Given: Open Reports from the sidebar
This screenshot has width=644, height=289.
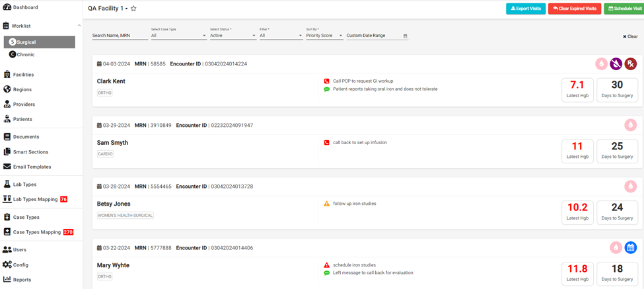Looking at the screenshot, I should (22, 280).
